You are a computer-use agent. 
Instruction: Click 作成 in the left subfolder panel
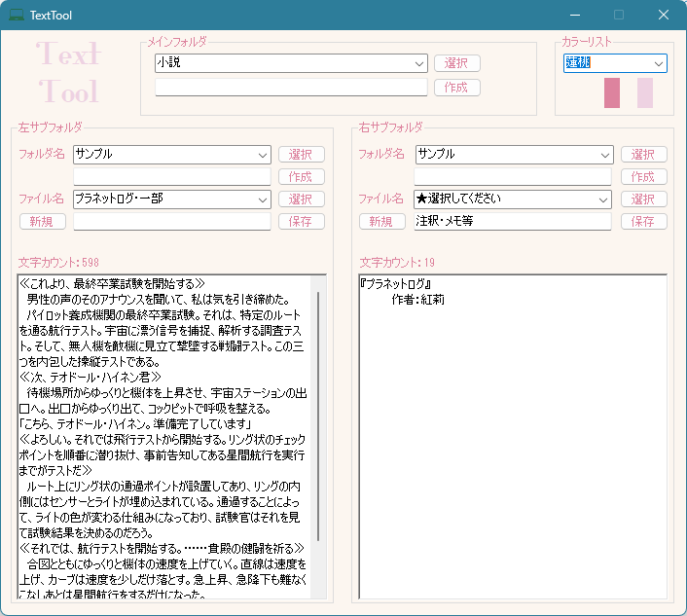[x=301, y=177]
